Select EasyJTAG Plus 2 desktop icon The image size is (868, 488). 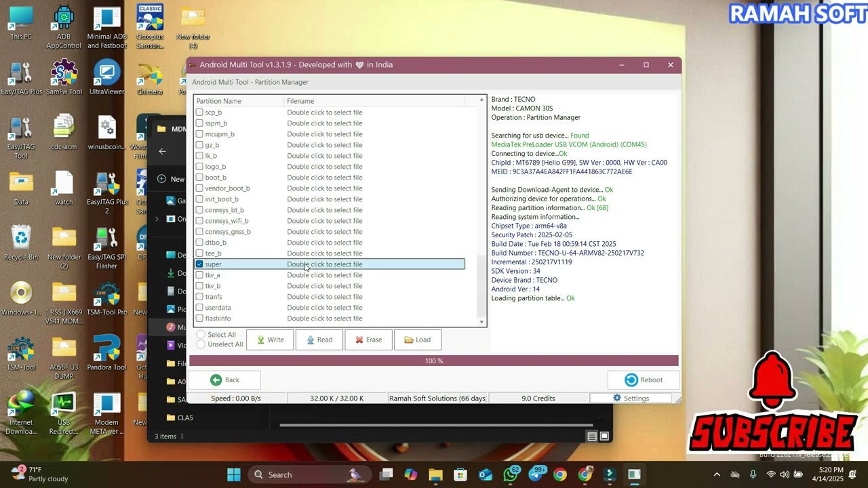(106, 193)
